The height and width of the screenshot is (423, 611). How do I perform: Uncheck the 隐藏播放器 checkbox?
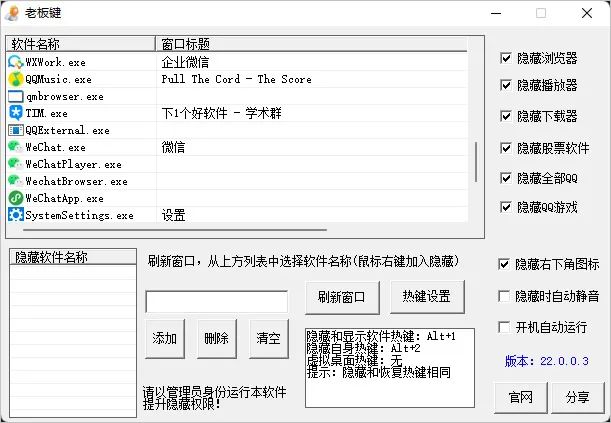[x=506, y=85]
